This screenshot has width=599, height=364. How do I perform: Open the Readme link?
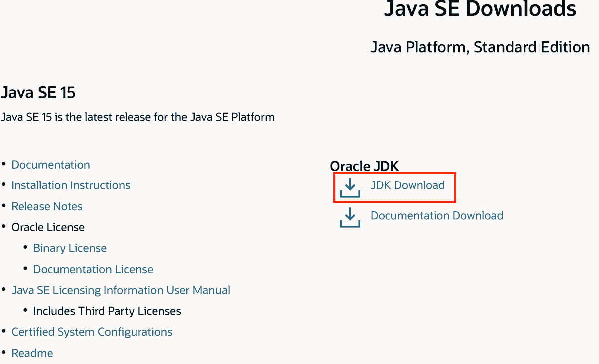pyautogui.click(x=32, y=353)
